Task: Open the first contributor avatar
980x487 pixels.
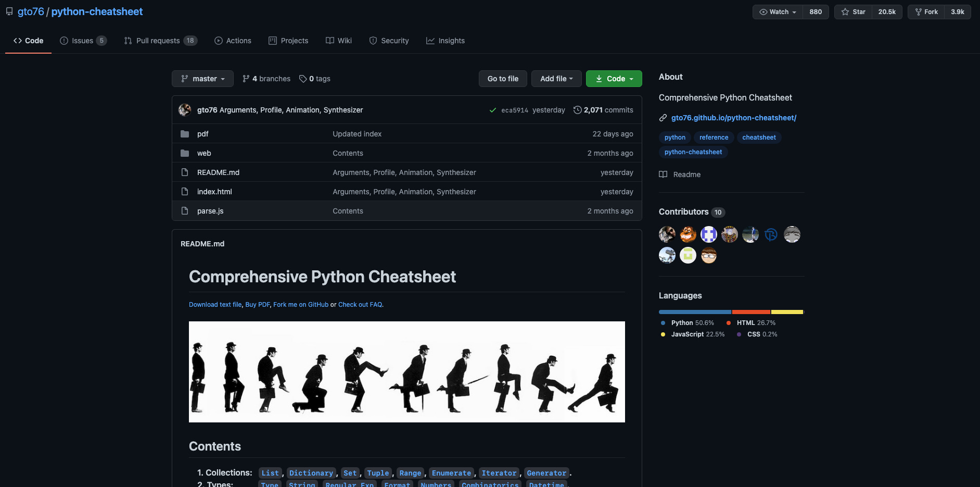Action: tap(667, 234)
